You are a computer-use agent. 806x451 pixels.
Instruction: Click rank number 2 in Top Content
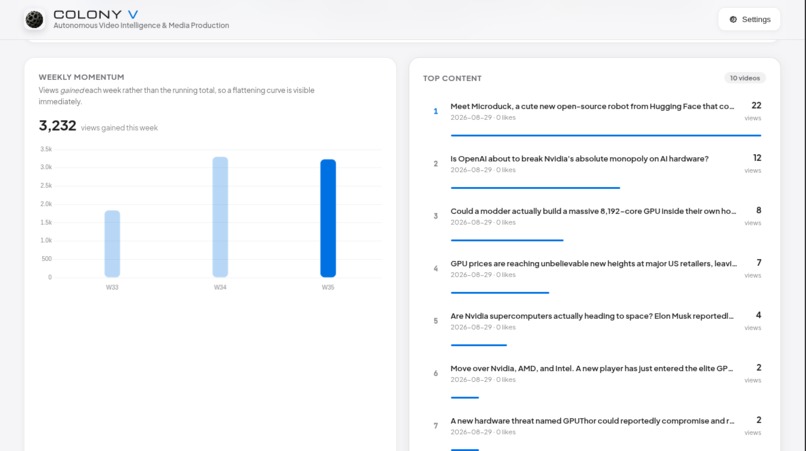[435, 164]
